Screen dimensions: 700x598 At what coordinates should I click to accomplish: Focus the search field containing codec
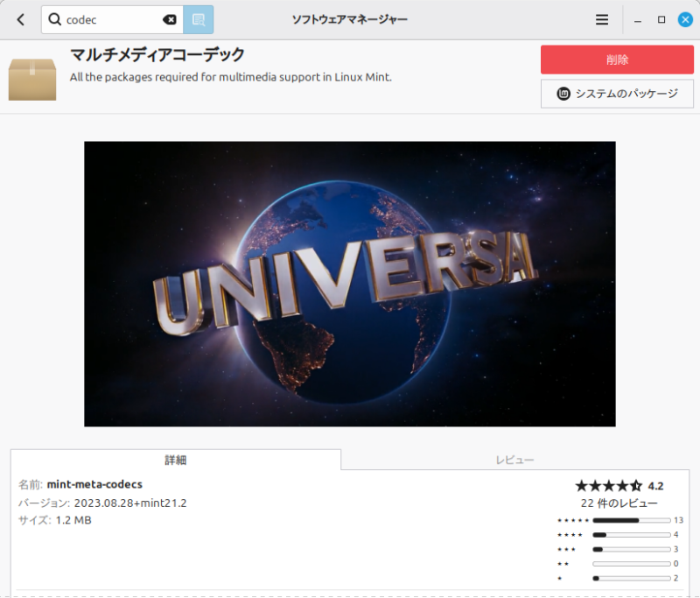point(109,19)
